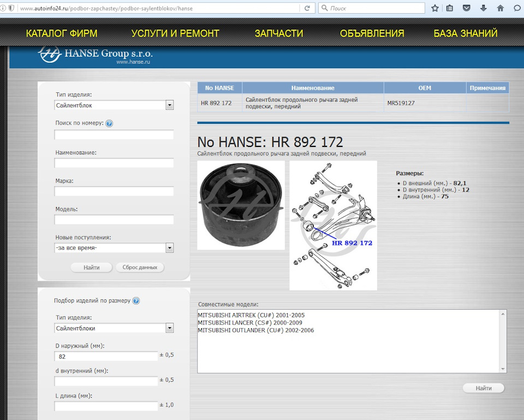
Task: Click help icon beside Подбор изделий по размеру
Action: (x=136, y=300)
